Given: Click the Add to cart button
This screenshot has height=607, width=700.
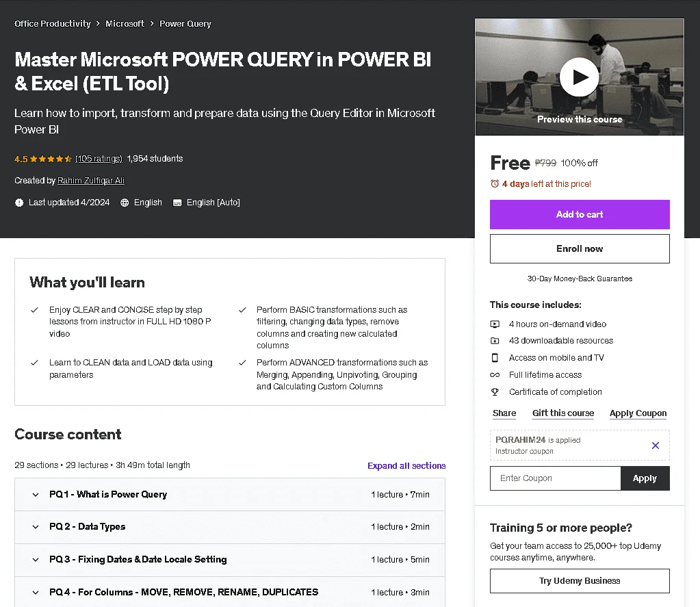Looking at the screenshot, I should pos(580,214).
